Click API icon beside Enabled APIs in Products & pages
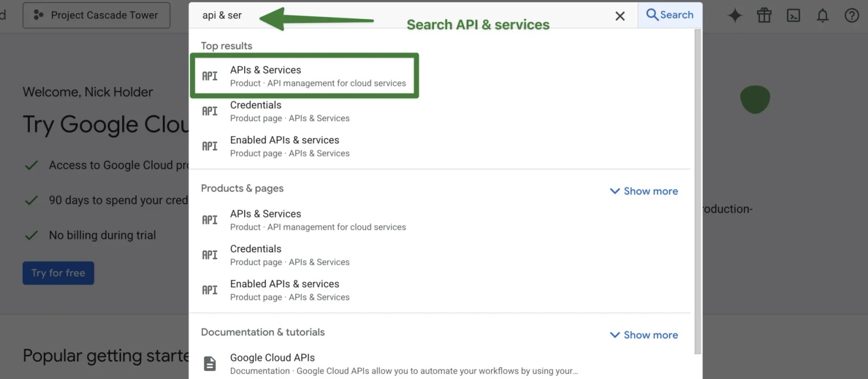Viewport: 868px width, 379px height. coord(210,290)
